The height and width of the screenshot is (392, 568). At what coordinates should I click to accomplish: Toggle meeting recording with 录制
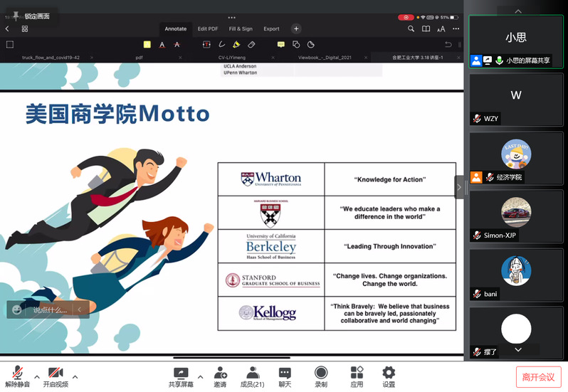321,377
